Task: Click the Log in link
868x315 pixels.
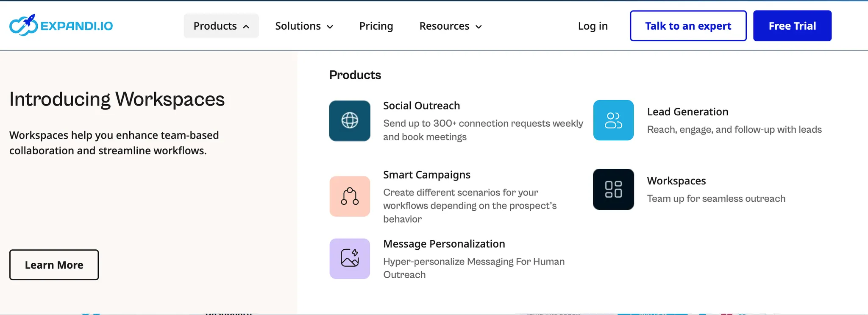Action: coord(593,26)
